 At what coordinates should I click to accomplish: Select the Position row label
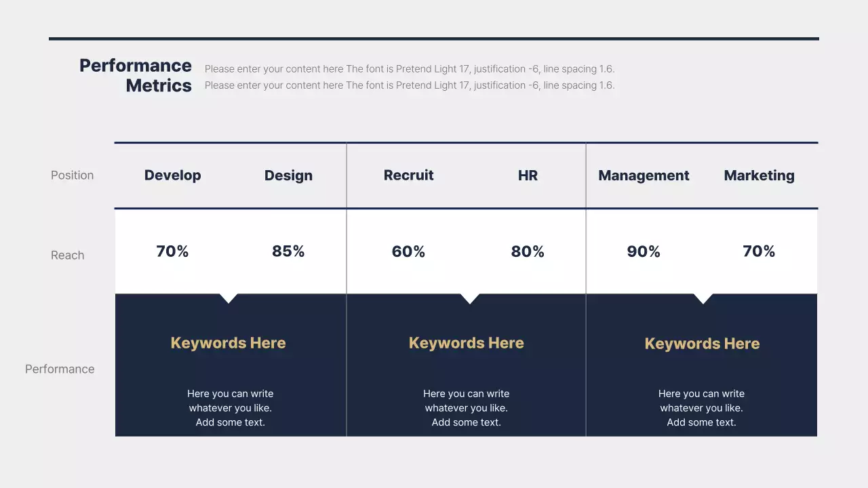tap(72, 175)
